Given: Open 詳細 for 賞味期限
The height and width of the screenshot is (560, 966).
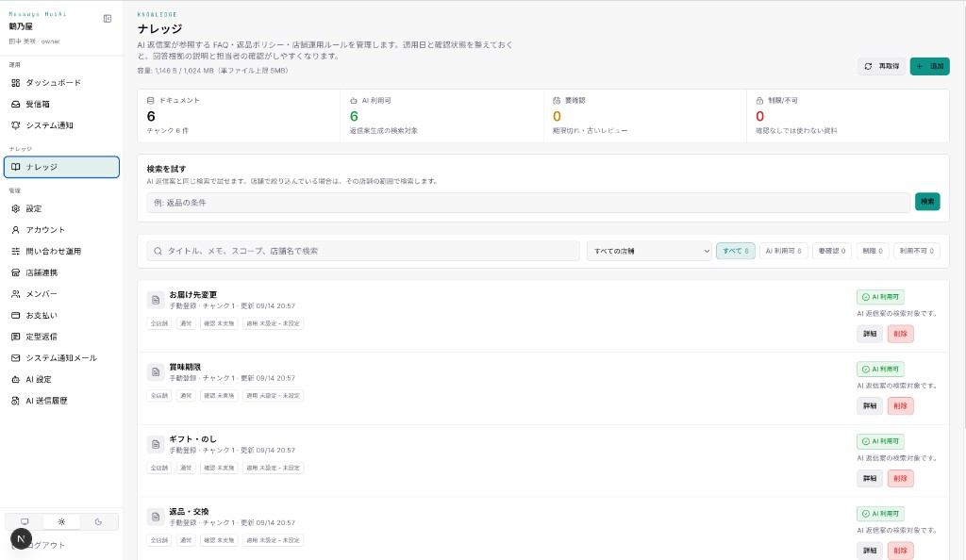Looking at the screenshot, I should (869, 406).
